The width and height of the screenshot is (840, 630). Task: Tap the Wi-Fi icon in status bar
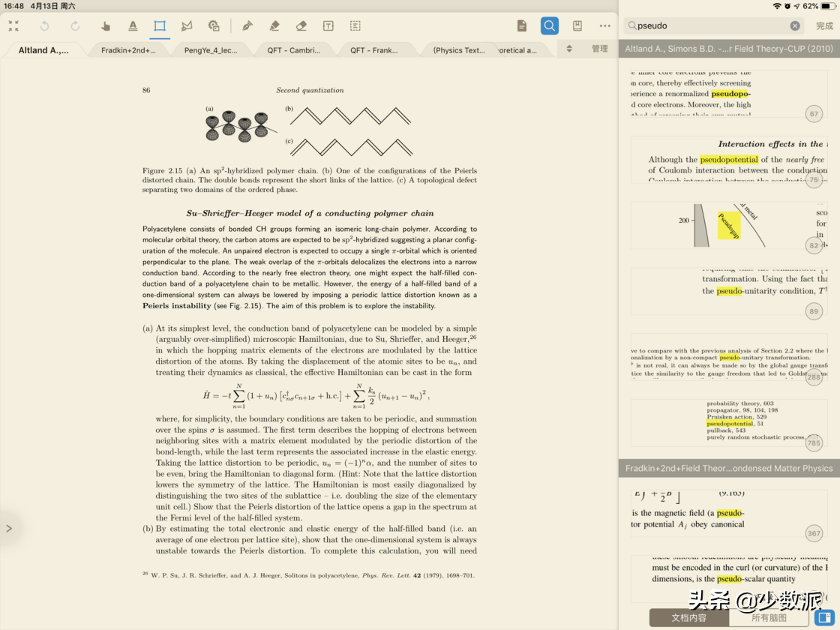pos(777,6)
